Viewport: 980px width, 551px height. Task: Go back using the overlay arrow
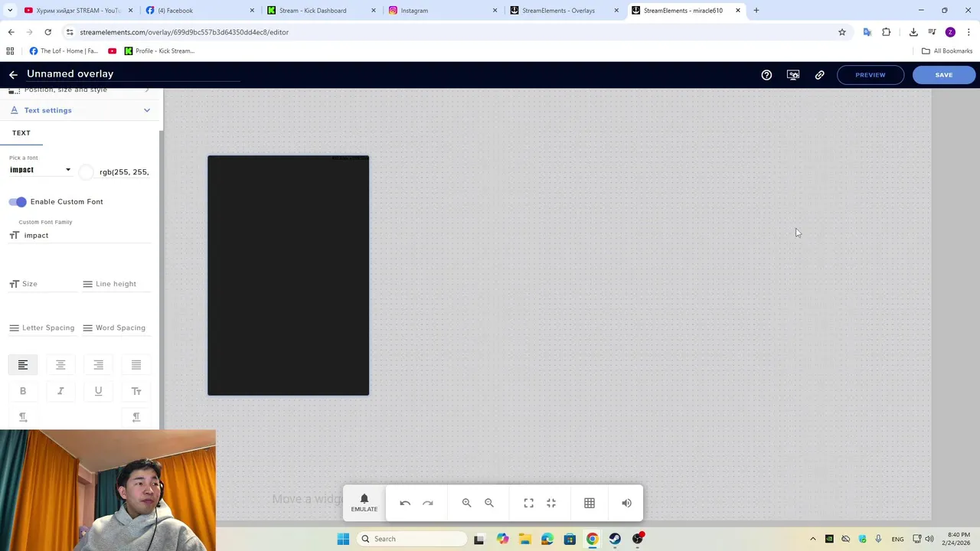tap(13, 75)
